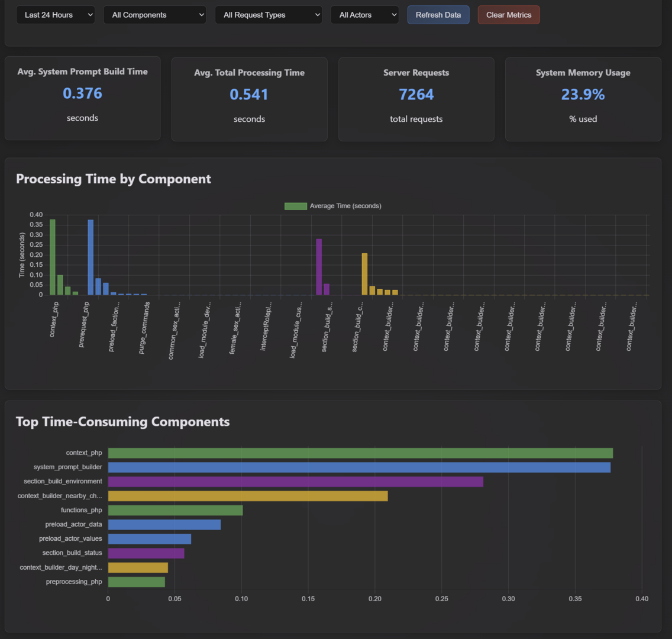Click the tall blue prerequest_php bar in the component chart
This screenshot has width=672, height=639.
pos(91,257)
